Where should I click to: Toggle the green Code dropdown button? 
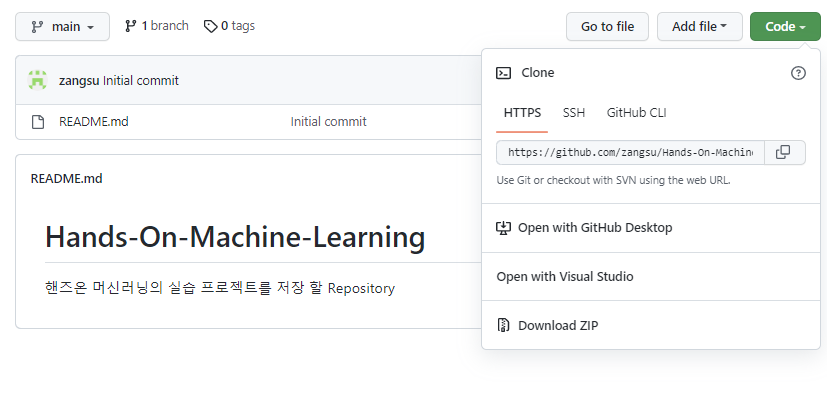(x=785, y=26)
